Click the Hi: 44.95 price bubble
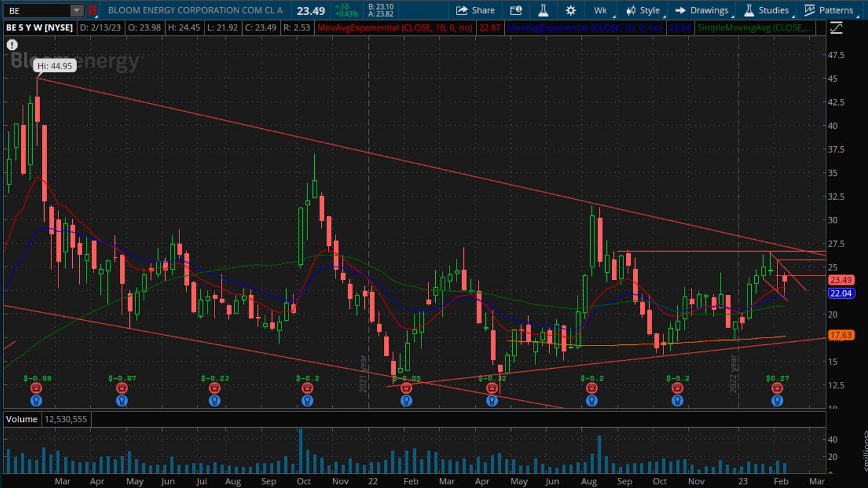 coord(55,66)
